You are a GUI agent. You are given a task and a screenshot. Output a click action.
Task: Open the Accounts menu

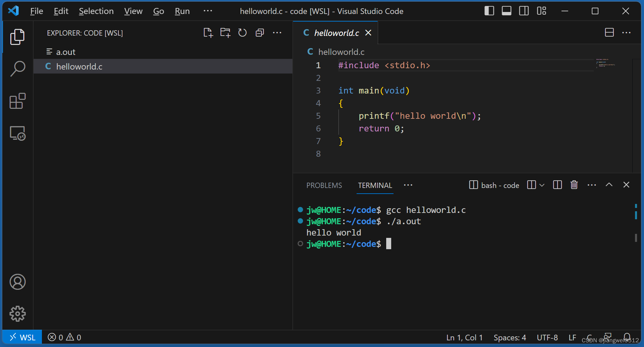click(x=17, y=282)
